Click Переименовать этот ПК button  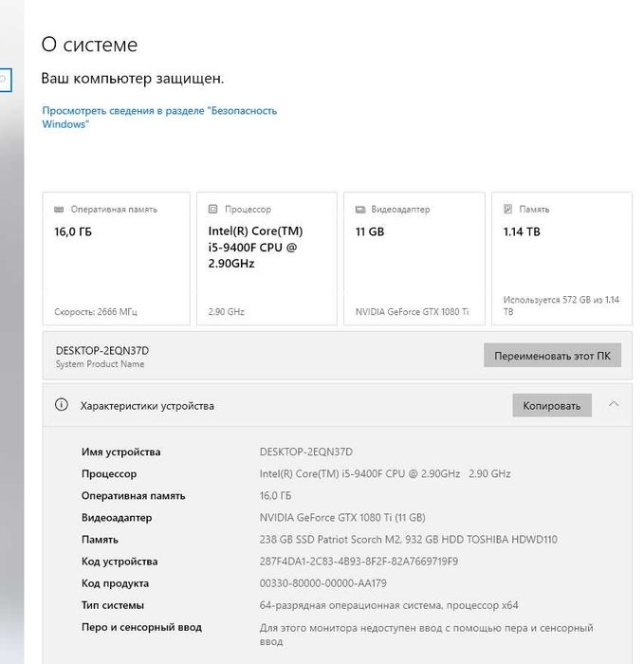[553, 356]
